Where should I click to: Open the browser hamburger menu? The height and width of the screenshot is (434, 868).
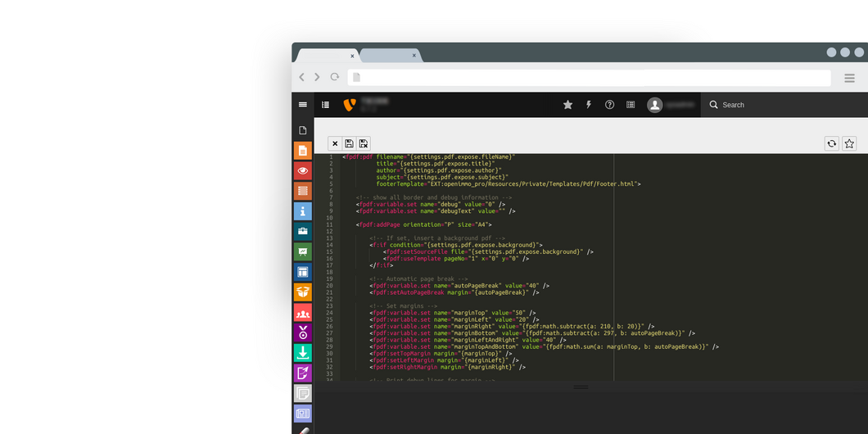coord(849,78)
